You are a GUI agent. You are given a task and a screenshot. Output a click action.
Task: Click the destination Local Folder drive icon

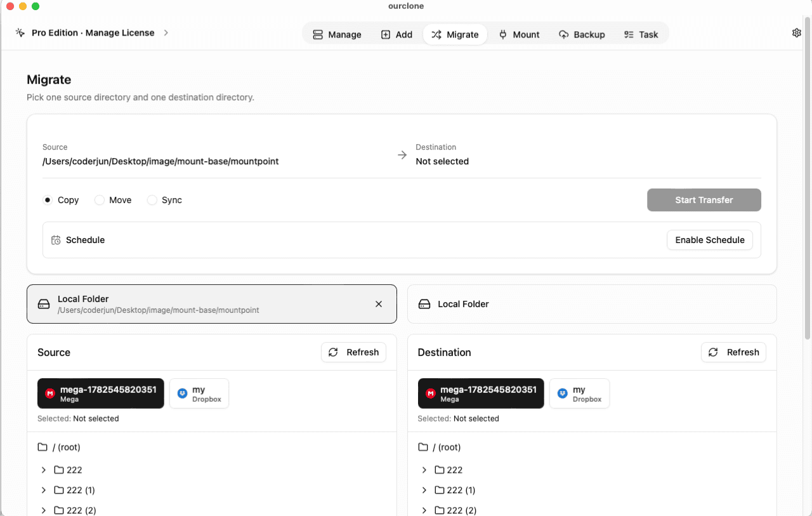(424, 304)
